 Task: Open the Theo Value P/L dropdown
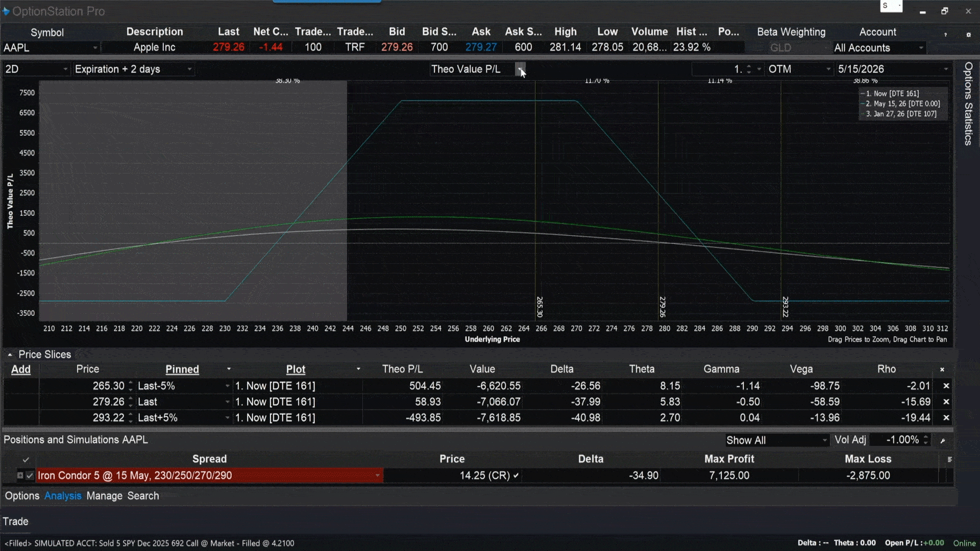[520, 69]
